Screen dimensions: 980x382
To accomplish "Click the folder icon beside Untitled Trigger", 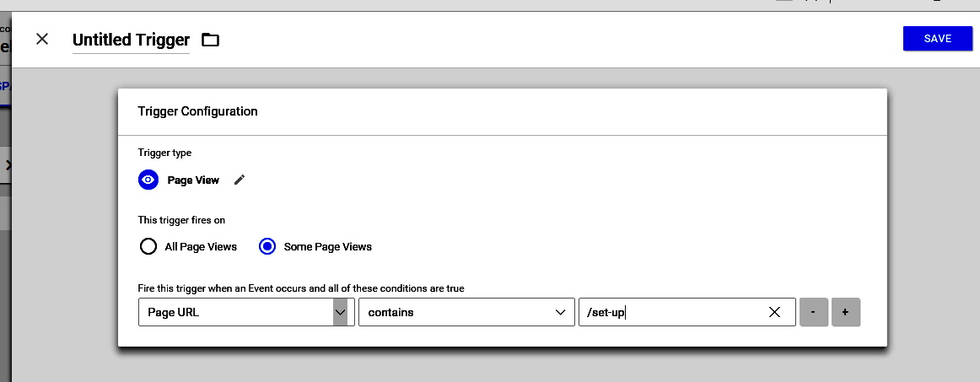I will pos(210,40).
